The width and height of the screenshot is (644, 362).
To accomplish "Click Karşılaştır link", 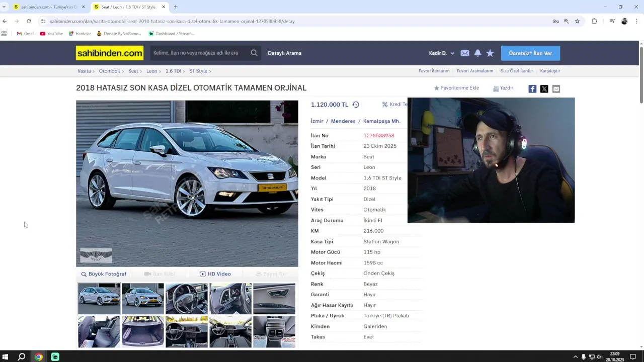I will 550,71.
